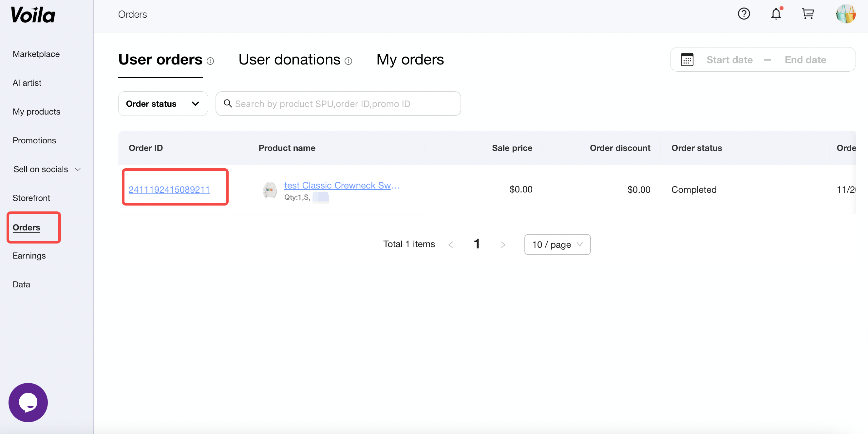The image size is (868, 434).
Task: Go to the next results page arrow
Action: pos(503,245)
